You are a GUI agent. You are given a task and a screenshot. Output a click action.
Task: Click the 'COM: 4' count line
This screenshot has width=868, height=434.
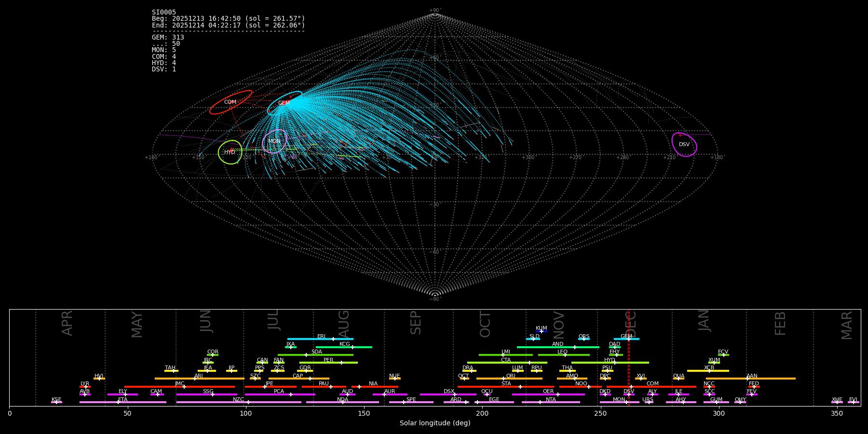point(164,56)
